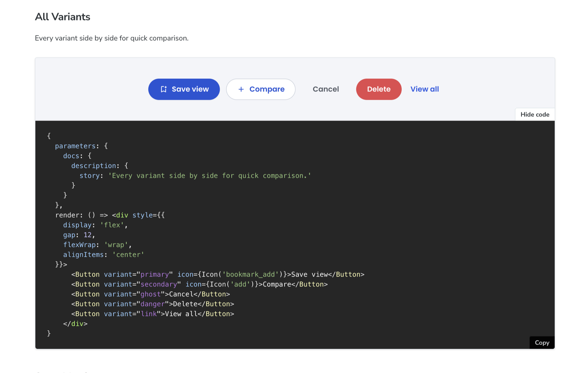Click the story string line in code

195,176
